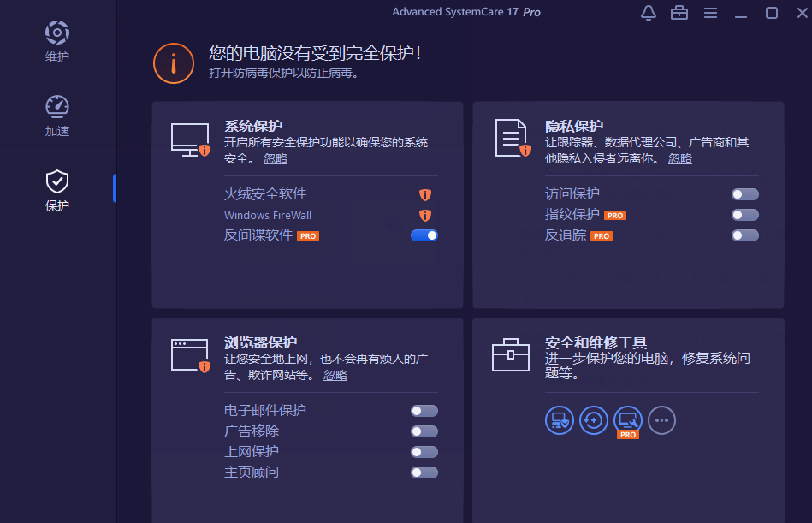Image resolution: width=812 pixels, height=523 pixels.
Task: Click the Windows FireWall warning shield icon
Action: point(424,216)
